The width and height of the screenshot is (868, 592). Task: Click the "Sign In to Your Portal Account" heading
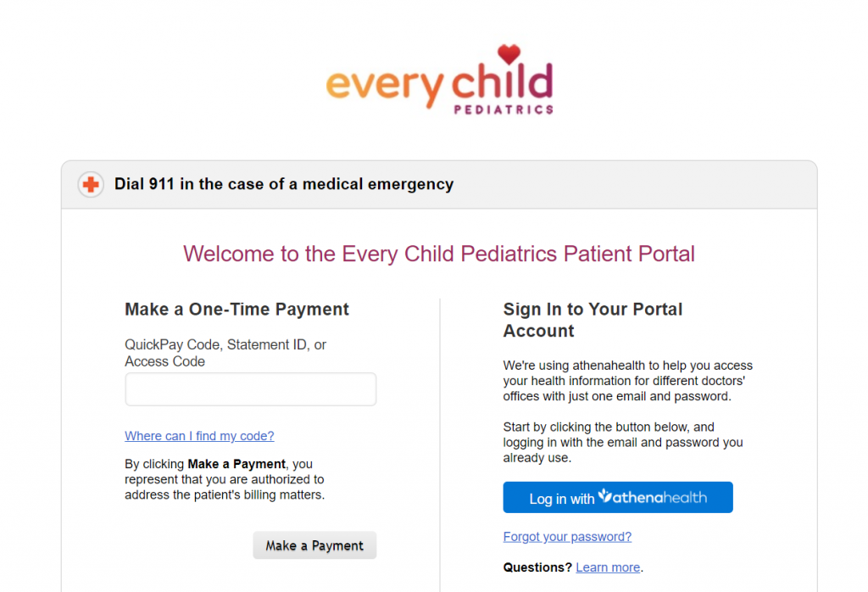(x=593, y=320)
